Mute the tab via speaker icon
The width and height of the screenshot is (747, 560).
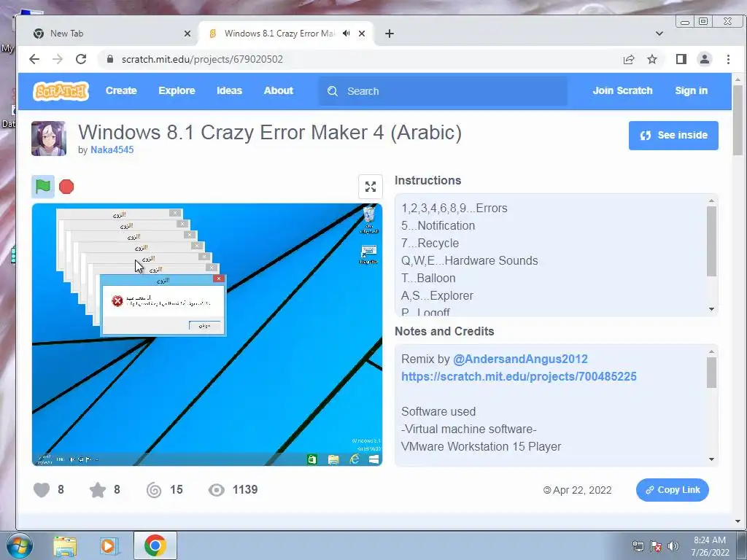tap(347, 34)
